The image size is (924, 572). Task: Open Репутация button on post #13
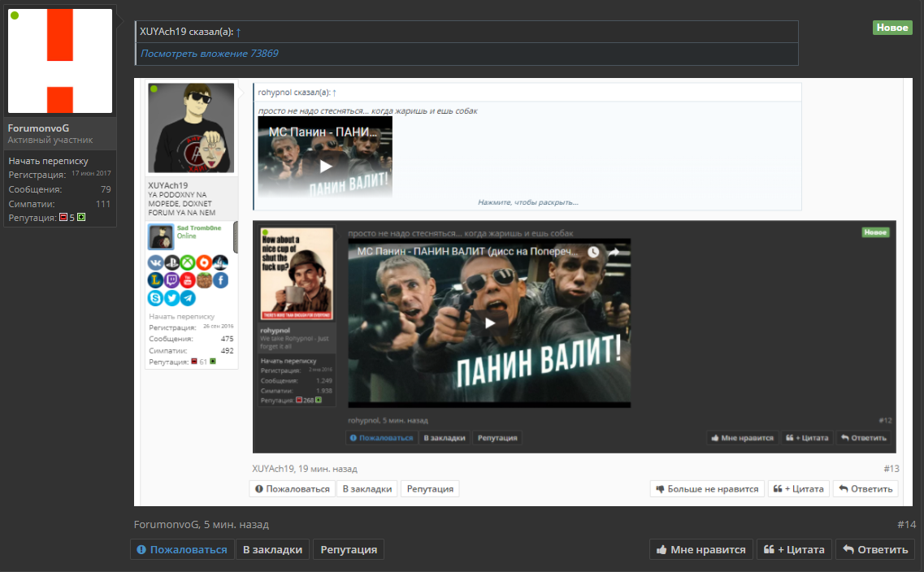click(x=430, y=489)
